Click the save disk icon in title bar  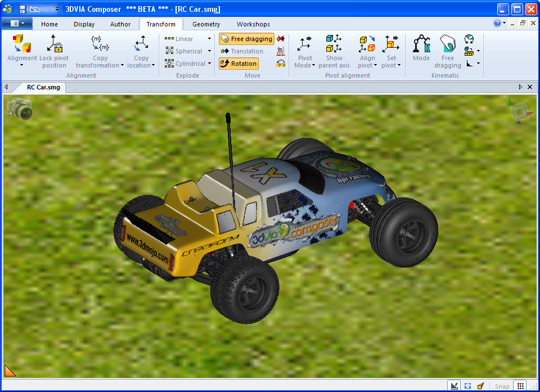[22, 9]
